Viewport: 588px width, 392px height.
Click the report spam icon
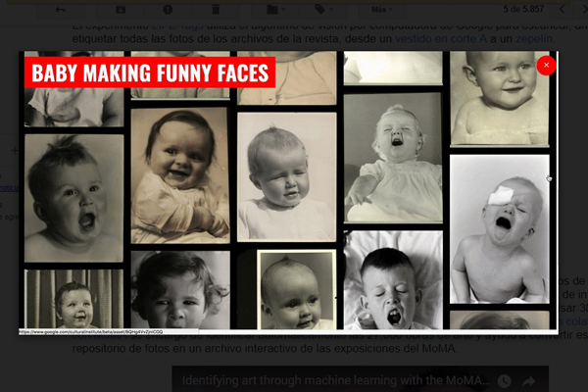pyautogui.click(x=168, y=10)
